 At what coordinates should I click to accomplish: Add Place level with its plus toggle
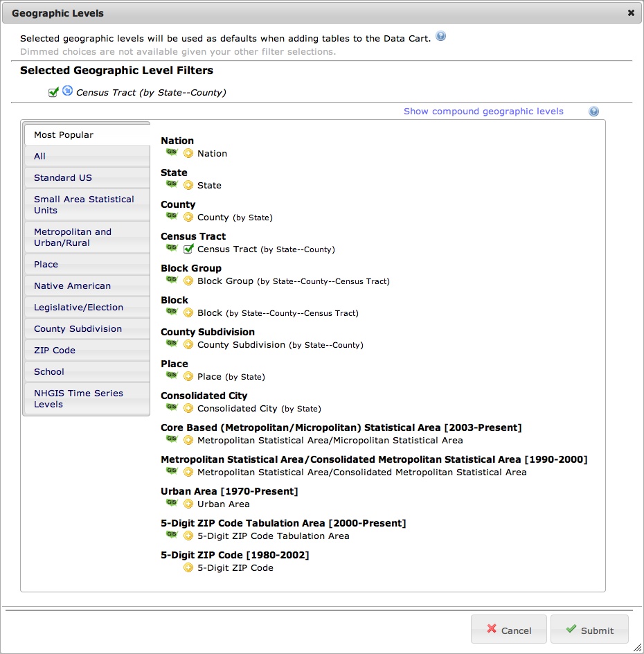tap(188, 376)
